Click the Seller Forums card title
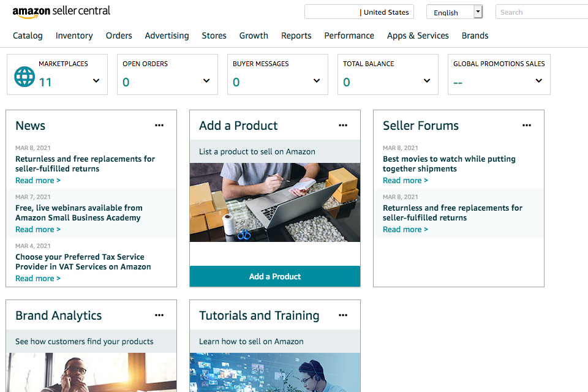The width and height of the screenshot is (588, 392). point(421,126)
